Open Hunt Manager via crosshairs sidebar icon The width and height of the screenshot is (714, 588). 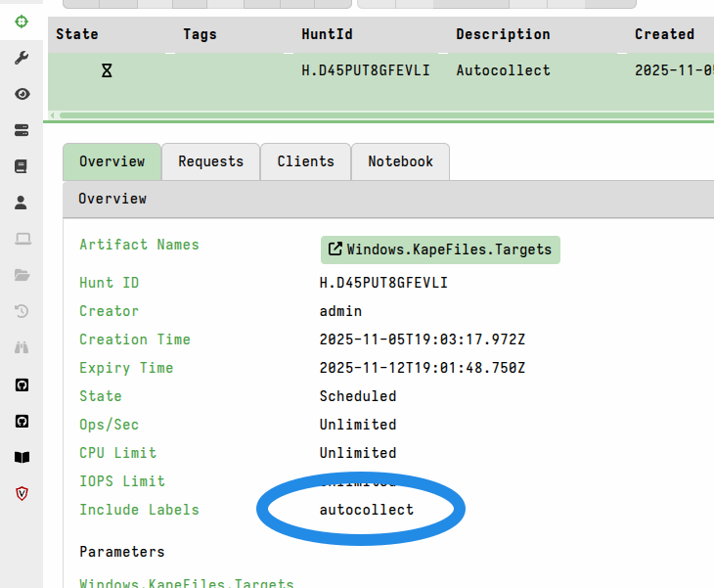[x=22, y=22]
